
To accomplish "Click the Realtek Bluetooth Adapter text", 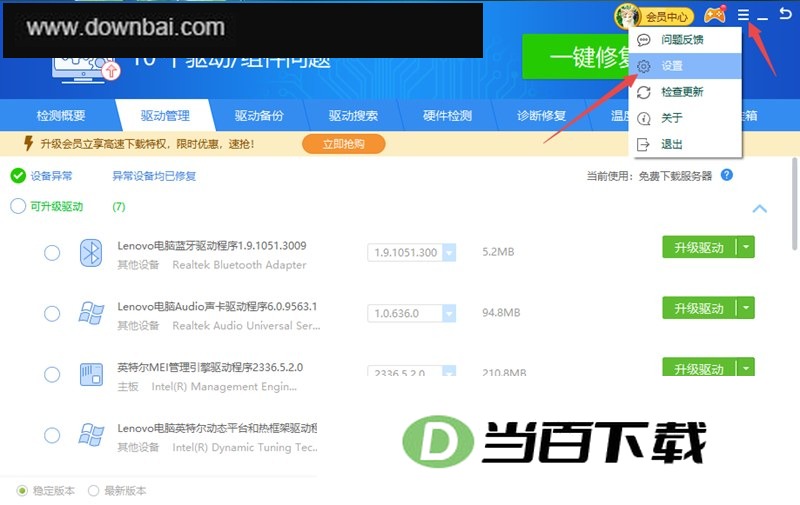I will [239, 265].
